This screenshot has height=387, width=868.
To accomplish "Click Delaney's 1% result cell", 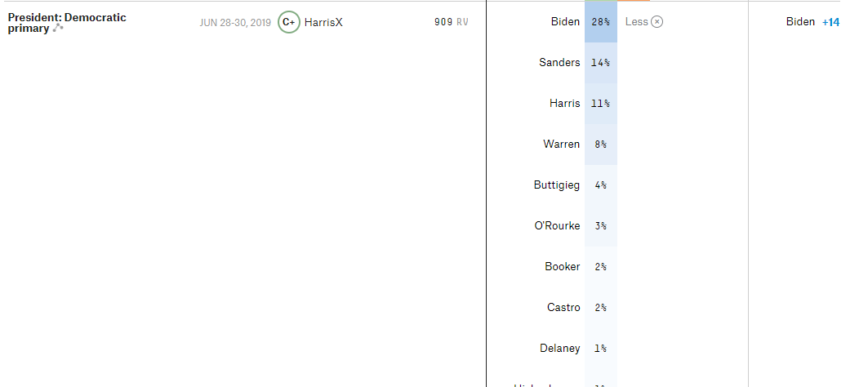I will [600, 349].
